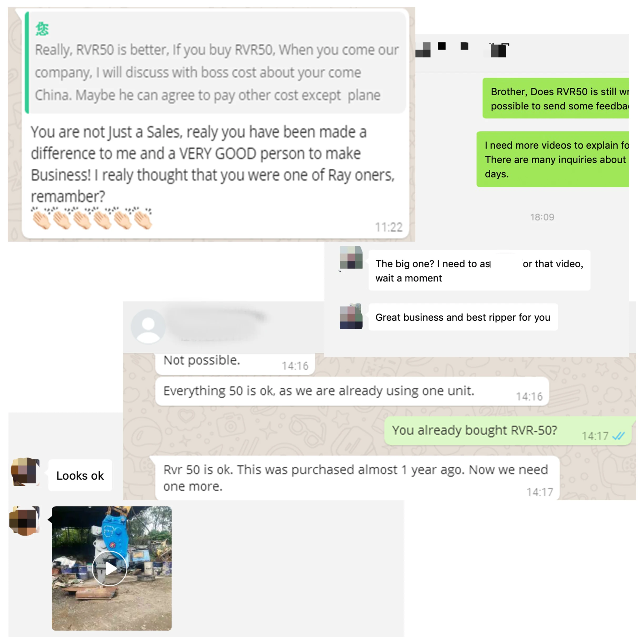The width and height of the screenshot is (644, 644).
Task: Click the avatar beside Looks ok
Action: click(26, 471)
